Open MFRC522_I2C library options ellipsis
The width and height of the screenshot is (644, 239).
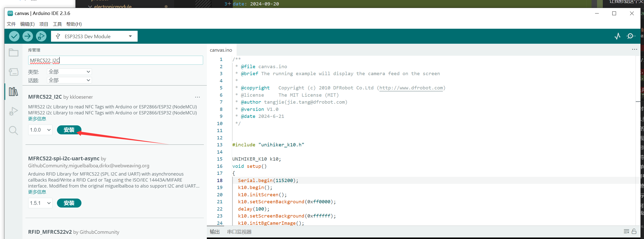pos(198,97)
